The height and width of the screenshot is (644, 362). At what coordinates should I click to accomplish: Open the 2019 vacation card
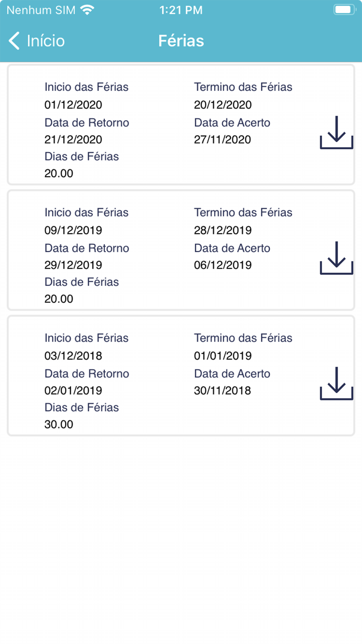181,250
